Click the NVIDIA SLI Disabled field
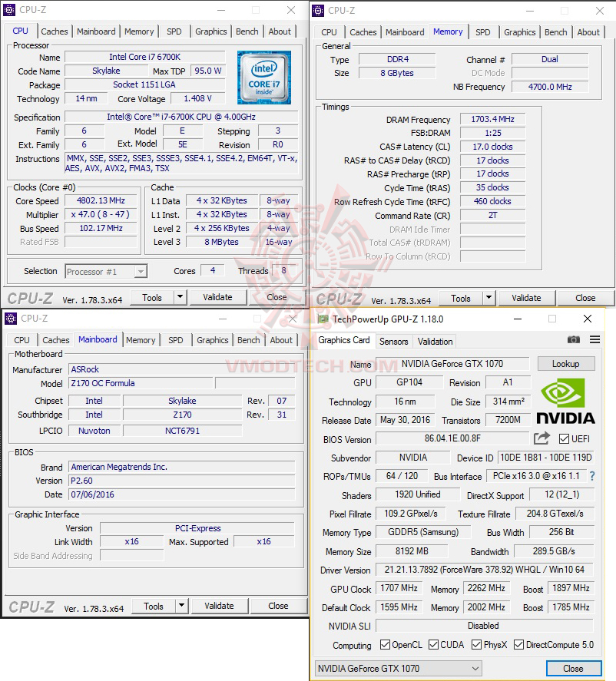Image resolution: width=616 pixels, height=681 pixels. click(x=485, y=626)
